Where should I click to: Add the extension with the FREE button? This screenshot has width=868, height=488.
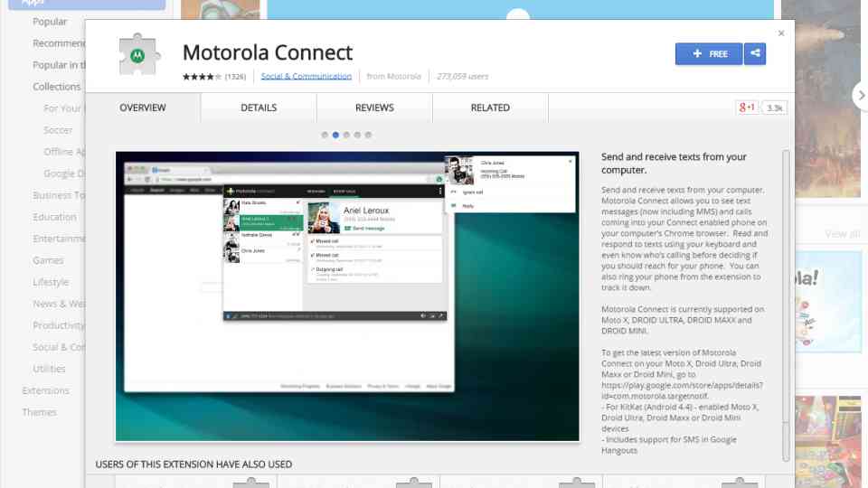point(709,53)
